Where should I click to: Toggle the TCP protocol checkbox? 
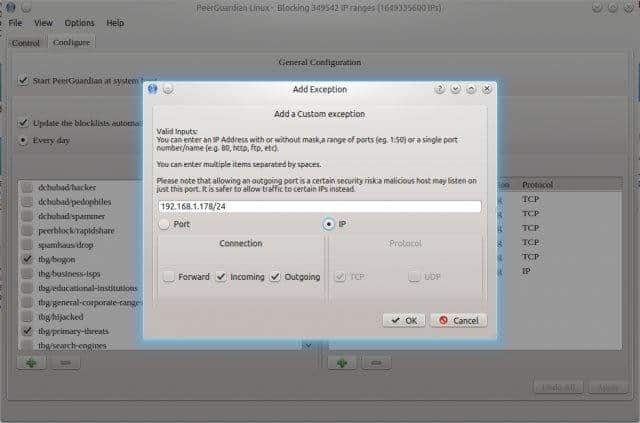[340, 276]
